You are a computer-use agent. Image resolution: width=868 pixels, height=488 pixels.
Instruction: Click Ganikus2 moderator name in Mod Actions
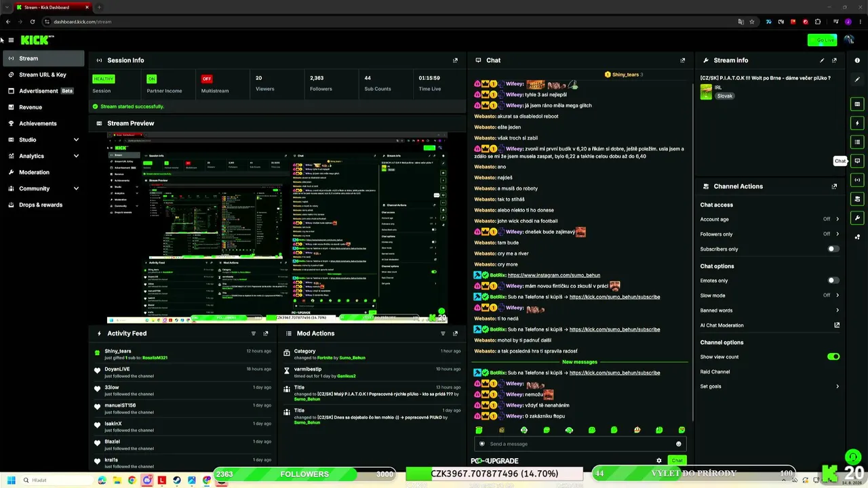346,376
